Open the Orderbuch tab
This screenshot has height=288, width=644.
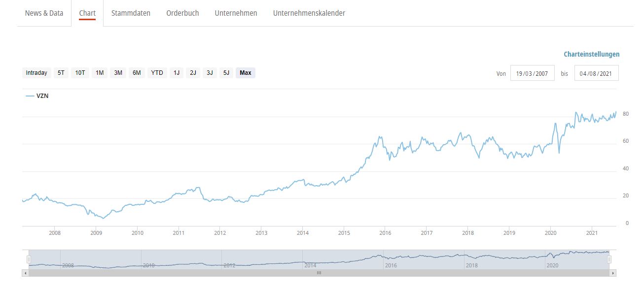pyautogui.click(x=182, y=13)
